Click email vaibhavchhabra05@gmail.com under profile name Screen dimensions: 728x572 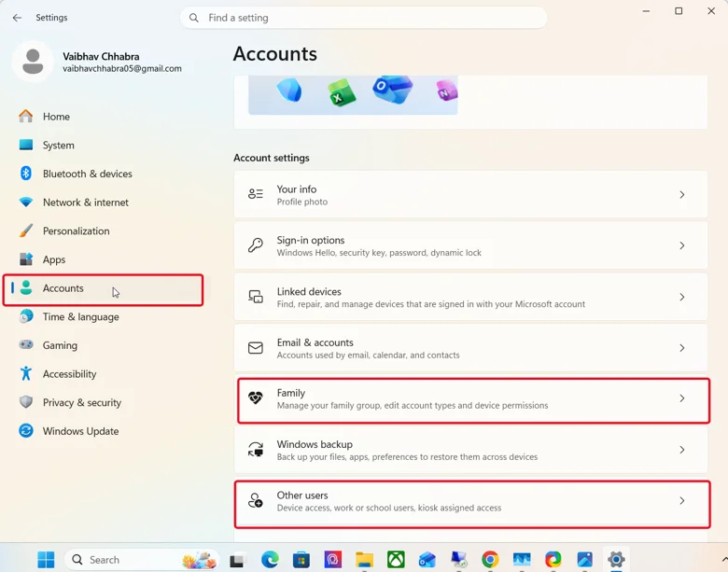122,69
